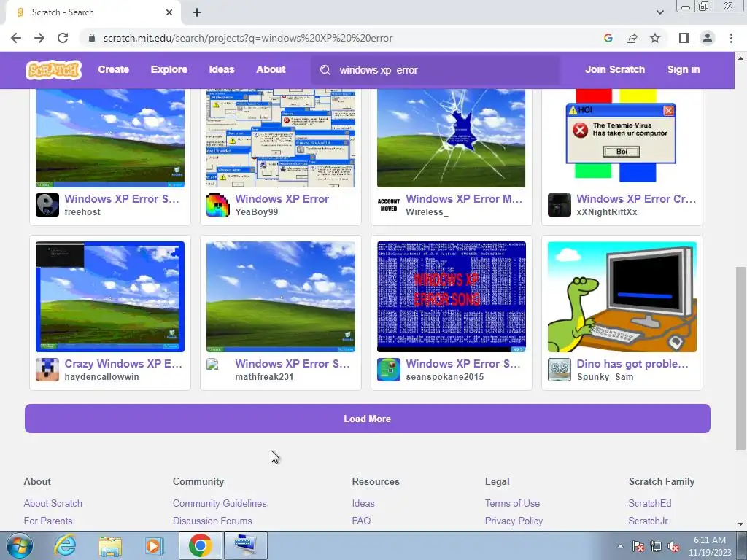The image size is (747, 560).
Task: Go back with the browser back arrow
Action: tap(16, 38)
